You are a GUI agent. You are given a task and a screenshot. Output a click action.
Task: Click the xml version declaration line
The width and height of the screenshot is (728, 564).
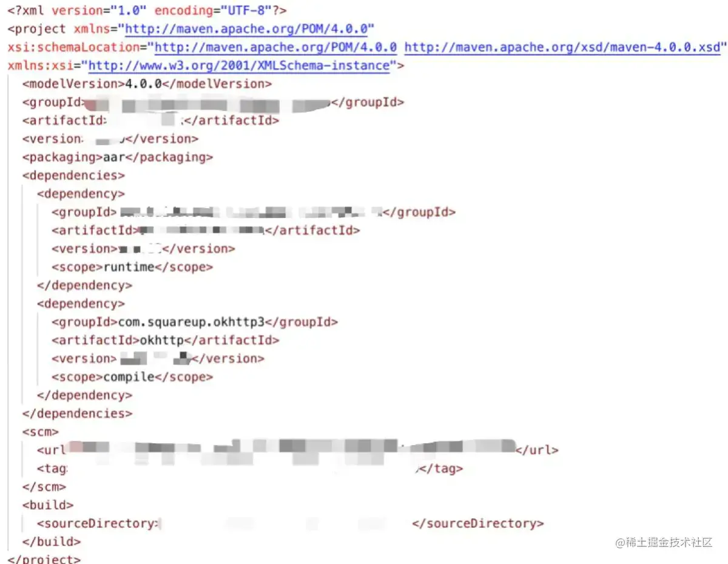click(x=147, y=10)
